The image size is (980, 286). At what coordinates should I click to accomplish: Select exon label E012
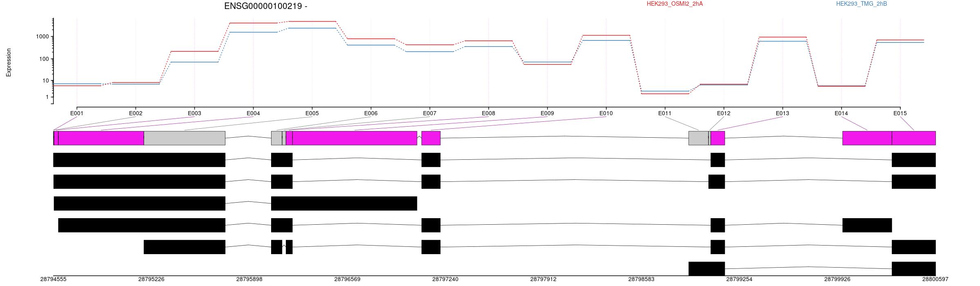724,113
